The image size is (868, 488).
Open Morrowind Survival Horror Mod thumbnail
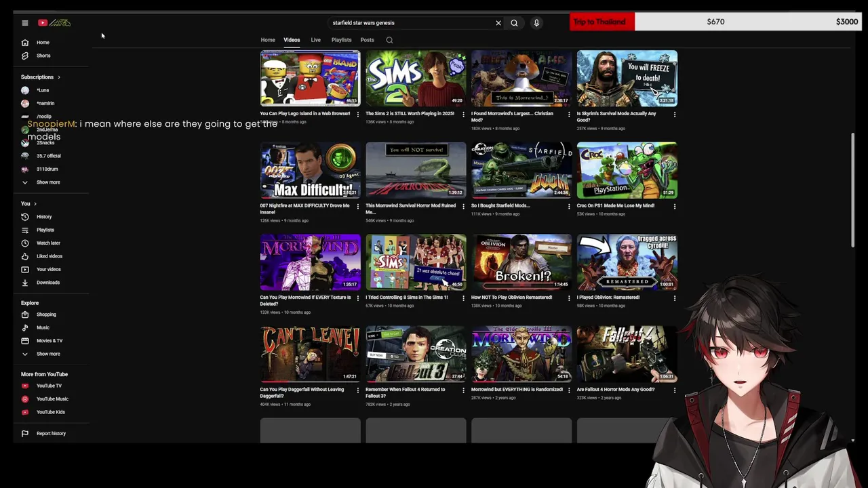pyautogui.click(x=416, y=170)
